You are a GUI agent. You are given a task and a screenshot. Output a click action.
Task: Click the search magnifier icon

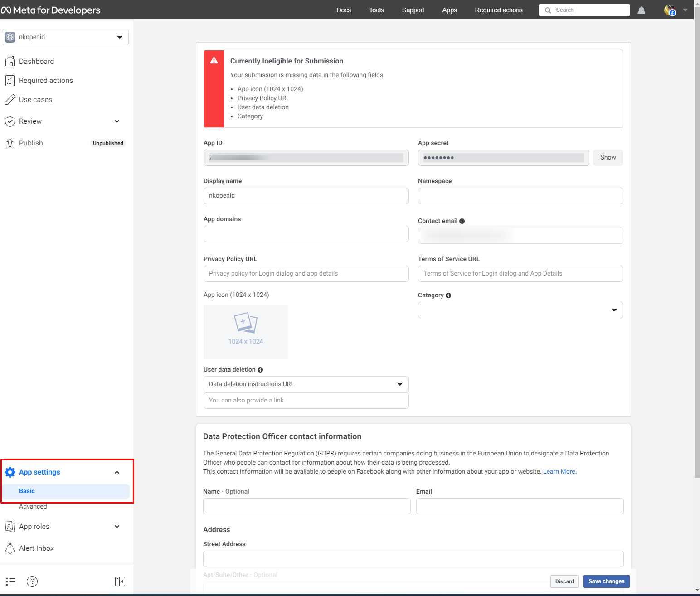coord(548,10)
